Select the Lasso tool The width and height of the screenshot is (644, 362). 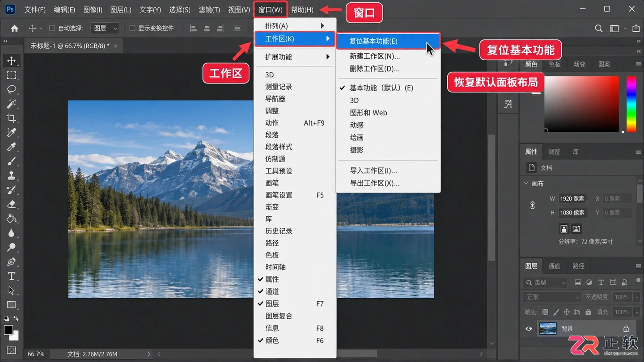[12, 89]
